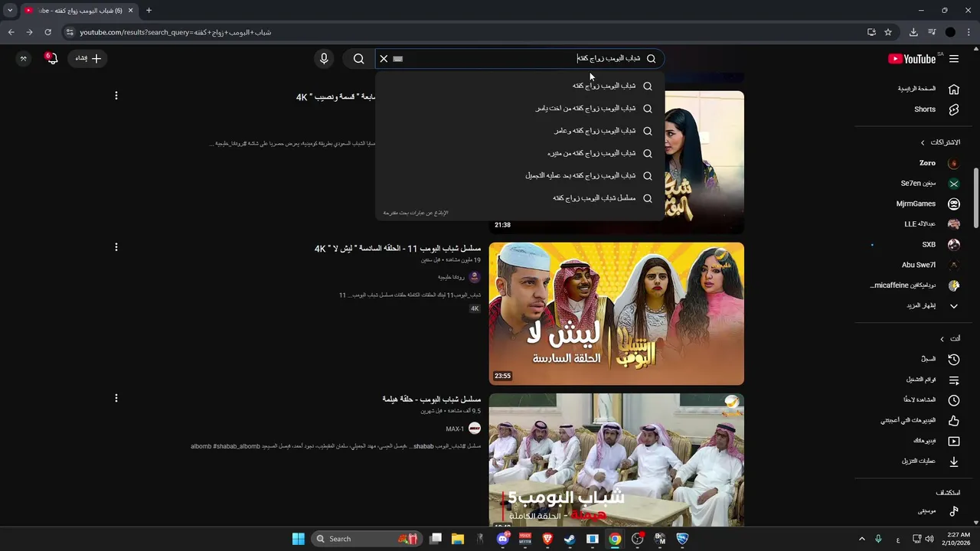Close the current YouTube tab
980x551 pixels.
click(x=130, y=11)
